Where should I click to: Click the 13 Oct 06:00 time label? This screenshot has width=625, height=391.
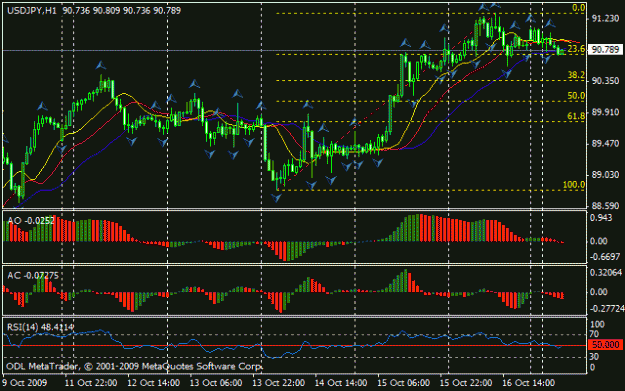click(x=216, y=383)
